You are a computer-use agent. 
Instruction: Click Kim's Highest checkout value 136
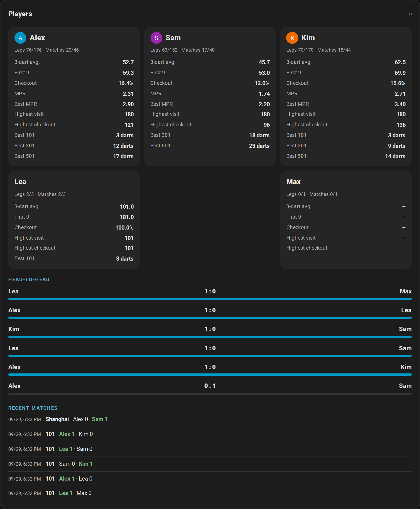click(401, 125)
